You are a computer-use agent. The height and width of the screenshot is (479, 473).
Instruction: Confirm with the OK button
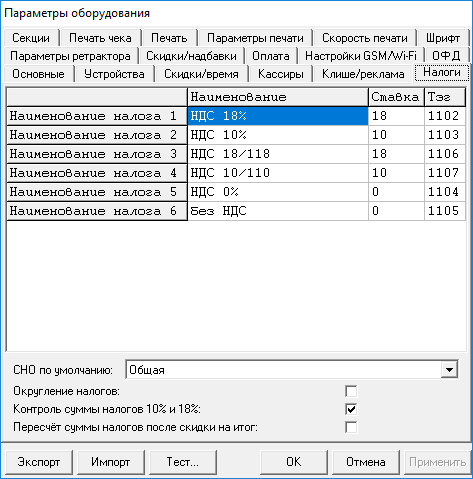coord(294,462)
